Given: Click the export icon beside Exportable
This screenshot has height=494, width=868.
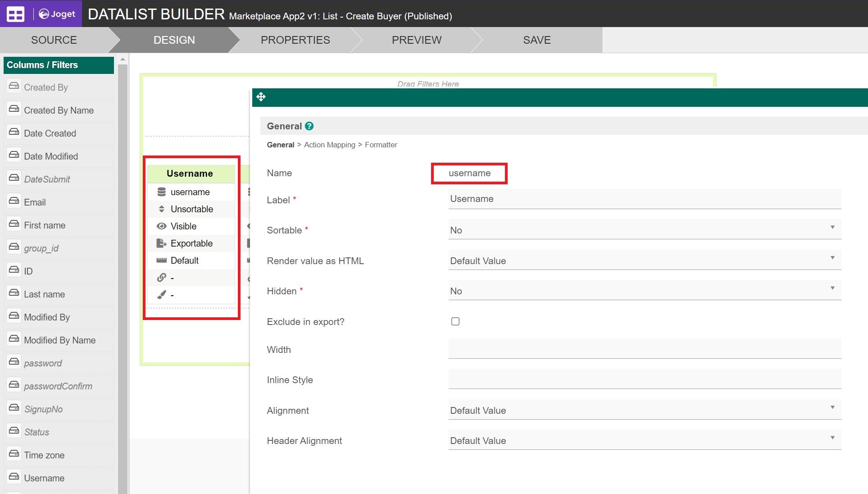Looking at the screenshot, I should pyautogui.click(x=161, y=243).
